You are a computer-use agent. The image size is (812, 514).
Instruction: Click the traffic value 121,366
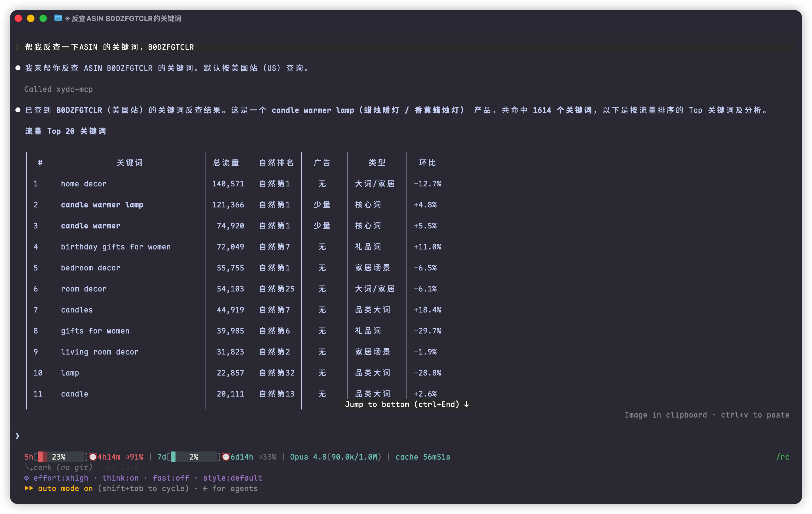click(x=228, y=204)
